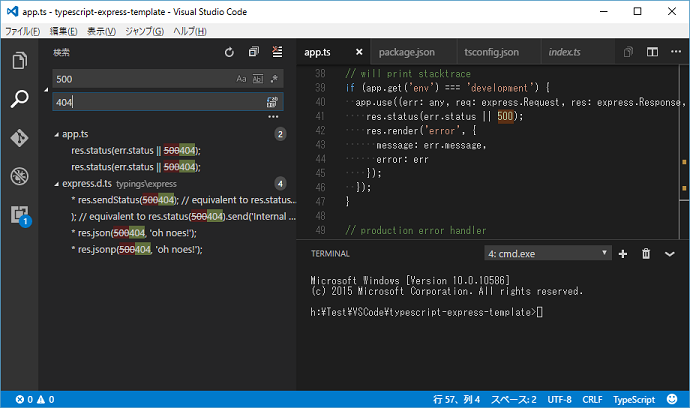The image size is (690, 408).
Task: Open the ファイル menu
Action: [x=22, y=31]
